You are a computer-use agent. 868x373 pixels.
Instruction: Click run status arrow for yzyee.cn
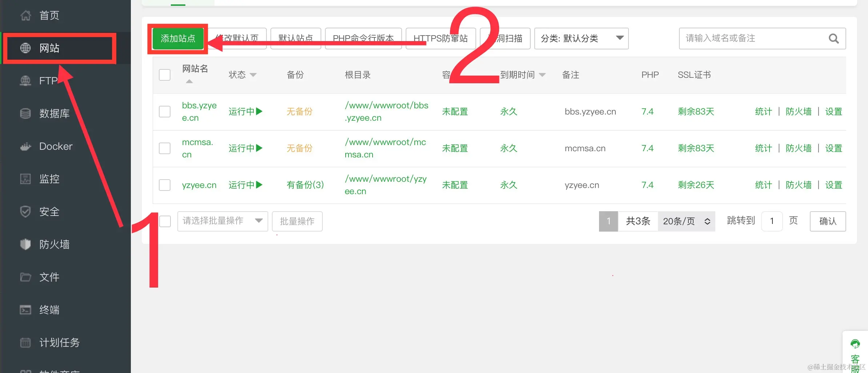[259, 185]
